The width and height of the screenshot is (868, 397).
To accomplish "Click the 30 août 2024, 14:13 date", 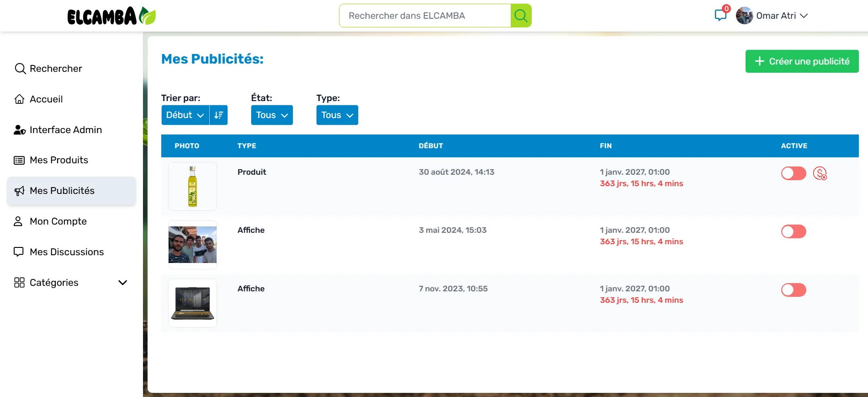I will point(456,172).
